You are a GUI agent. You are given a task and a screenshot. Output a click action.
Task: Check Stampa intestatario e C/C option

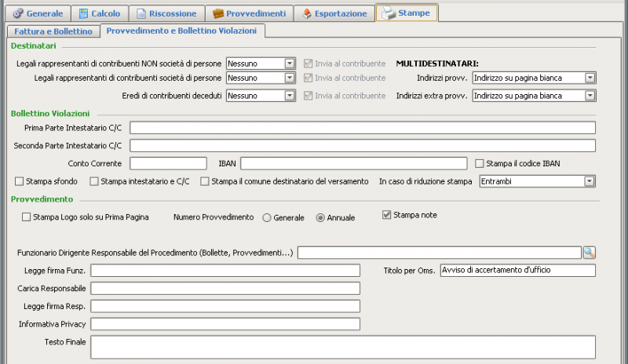click(x=94, y=181)
